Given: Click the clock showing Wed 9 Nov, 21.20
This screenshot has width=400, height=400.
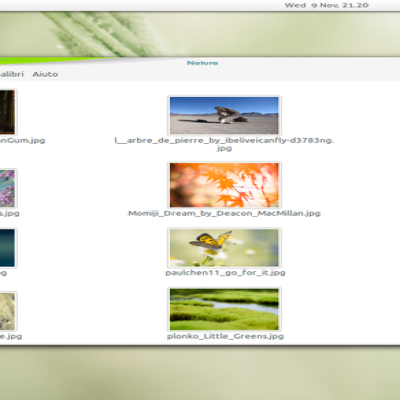Looking at the screenshot, I should [326, 5].
